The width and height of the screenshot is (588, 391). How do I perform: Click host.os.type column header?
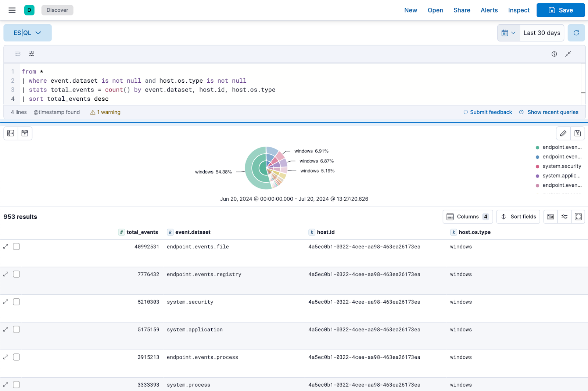click(x=474, y=232)
